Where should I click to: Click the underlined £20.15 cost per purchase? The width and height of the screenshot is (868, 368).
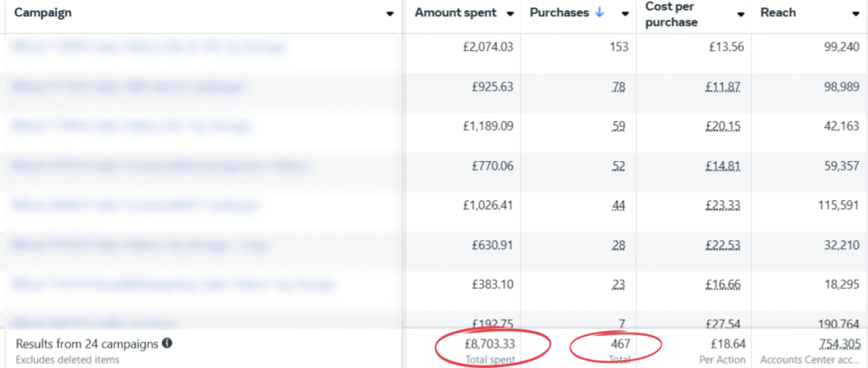point(726,126)
